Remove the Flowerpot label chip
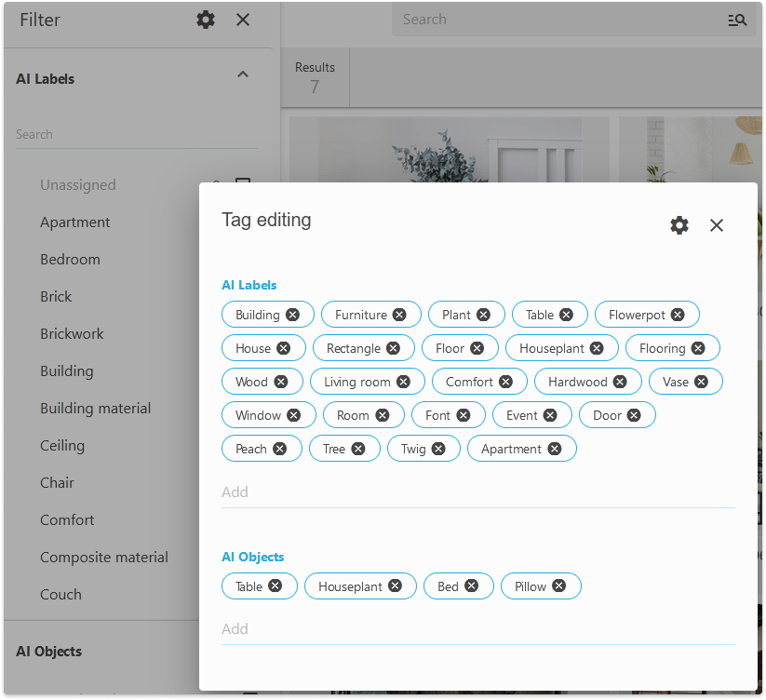Image resolution: width=766 pixels, height=700 pixels. pyautogui.click(x=678, y=315)
